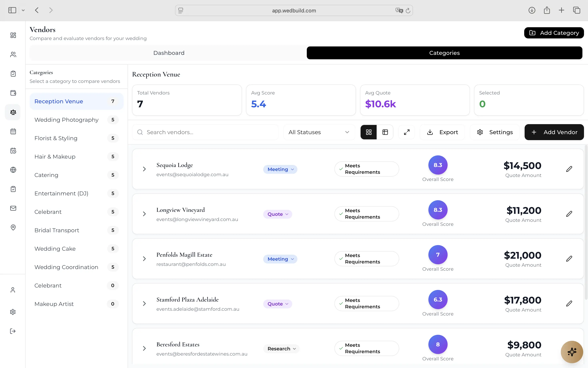
Task: Open Longview Vineyard's Quote status dropdown
Action: [278, 214]
